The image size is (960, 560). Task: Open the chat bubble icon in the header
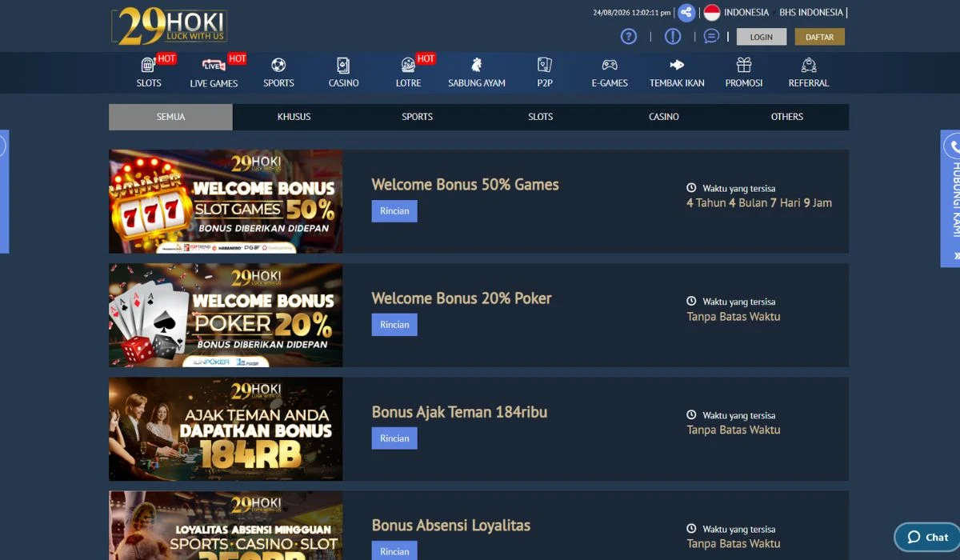point(711,36)
